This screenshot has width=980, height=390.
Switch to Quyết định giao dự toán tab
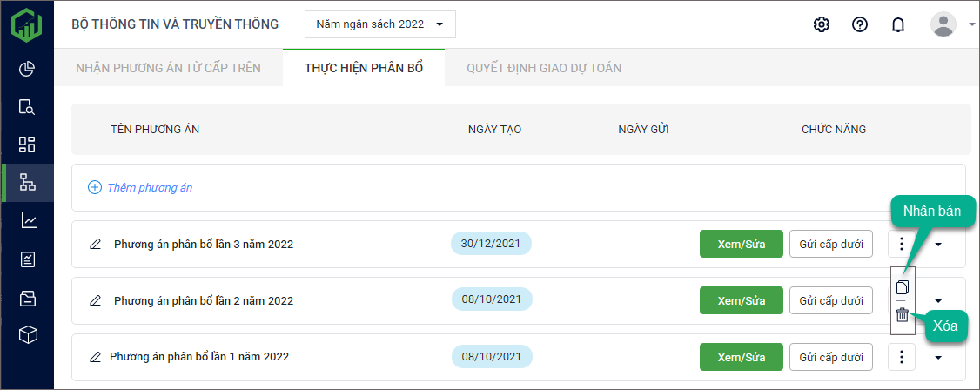point(544,68)
